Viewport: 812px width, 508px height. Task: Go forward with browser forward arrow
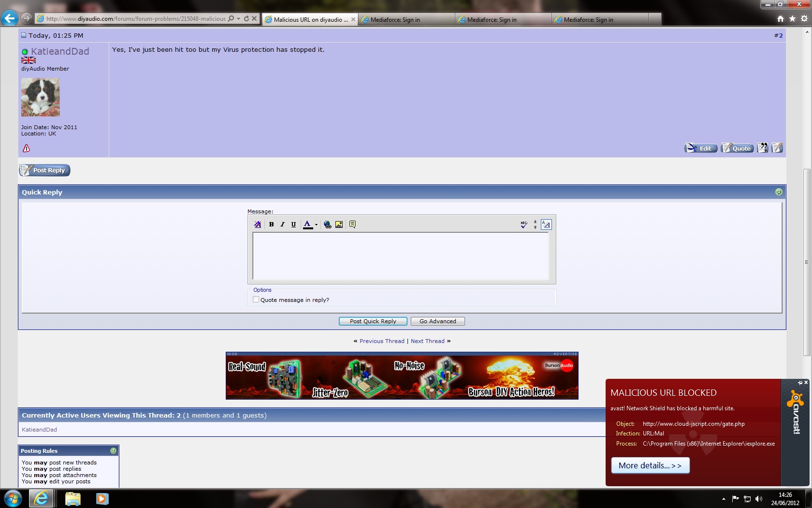click(x=27, y=18)
